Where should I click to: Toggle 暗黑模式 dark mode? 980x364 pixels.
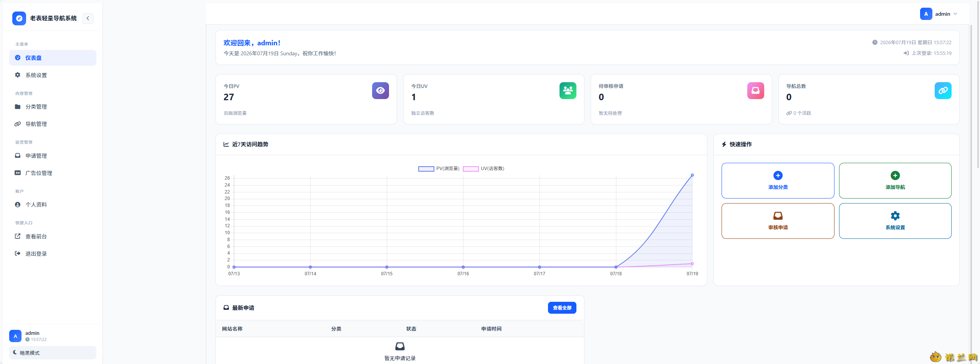click(53, 353)
